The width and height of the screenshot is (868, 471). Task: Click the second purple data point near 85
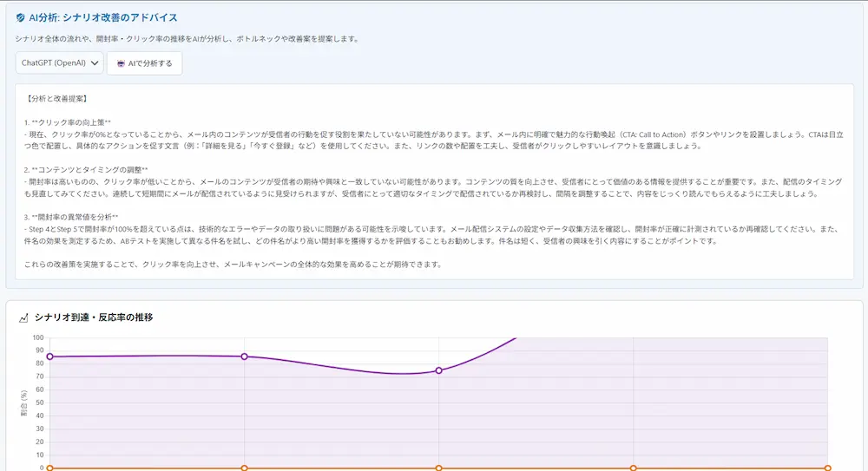pos(244,357)
